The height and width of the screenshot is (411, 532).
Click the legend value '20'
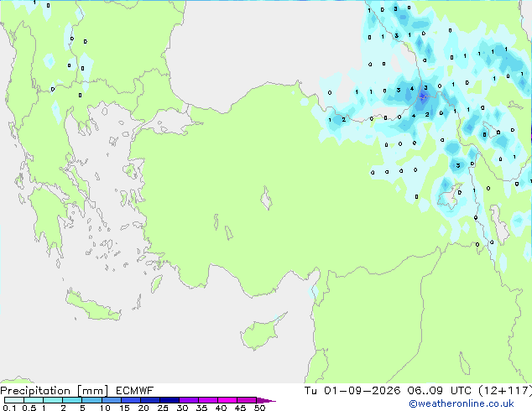coord(143,408)
